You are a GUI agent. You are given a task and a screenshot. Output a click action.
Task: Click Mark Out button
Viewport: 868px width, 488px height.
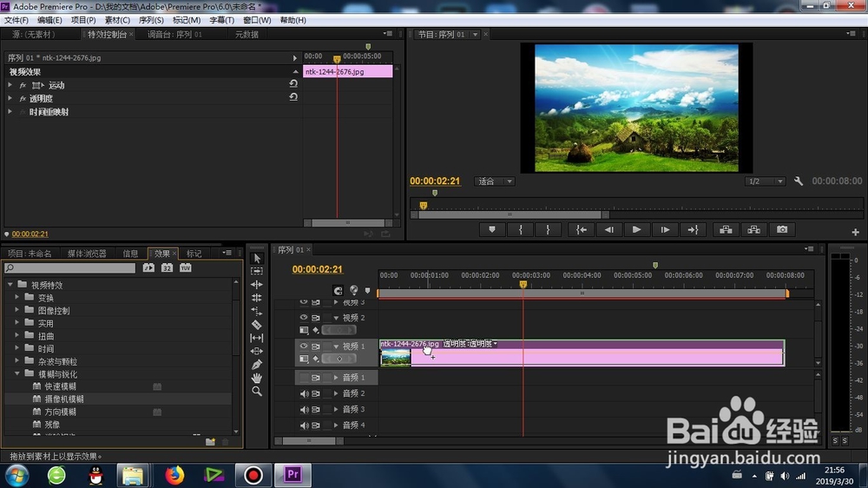pyautogui.click(x=548, y=230)
